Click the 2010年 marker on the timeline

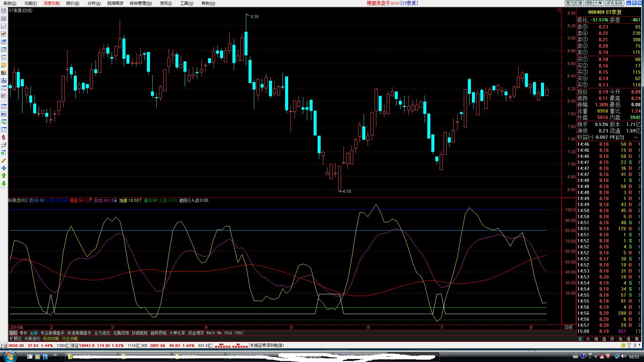click(17, 327)
